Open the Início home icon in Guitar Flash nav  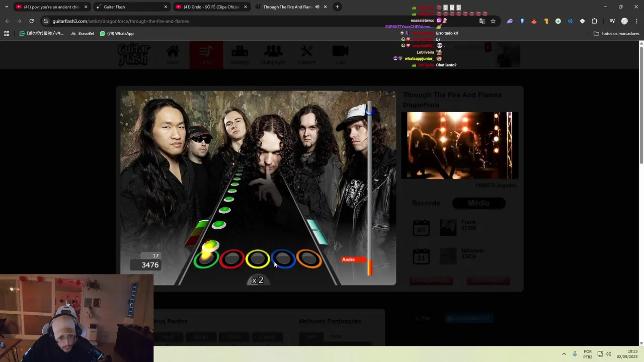pos(173,55)
